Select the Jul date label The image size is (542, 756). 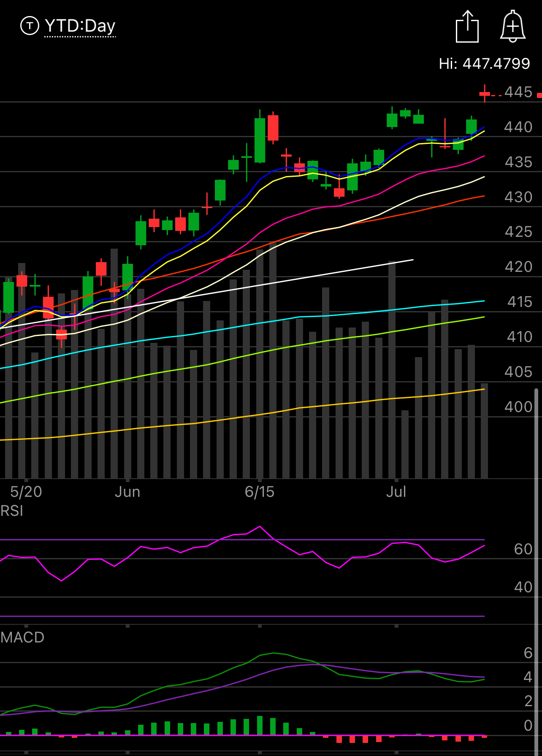(x=396, y=492)
